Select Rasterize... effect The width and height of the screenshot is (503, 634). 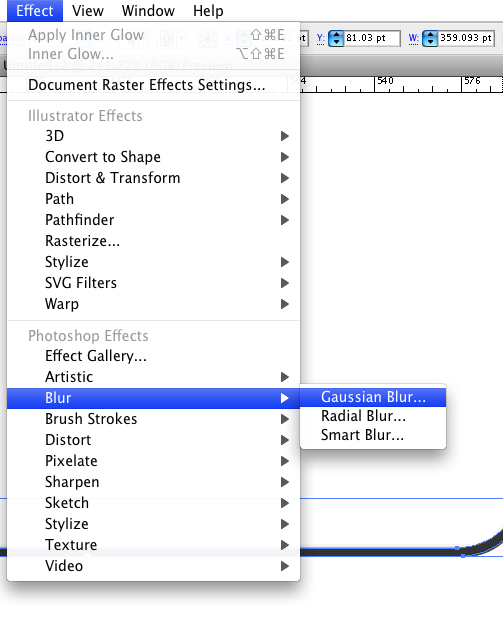[153, 241]
